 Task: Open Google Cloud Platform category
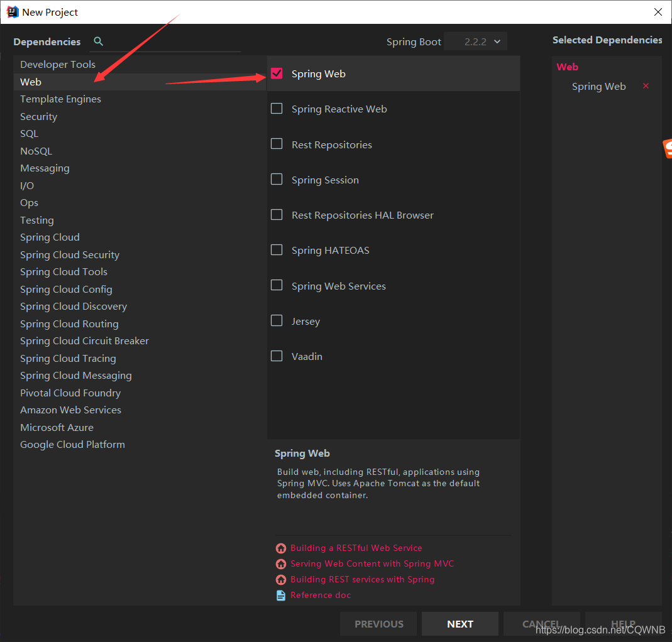tap(140, 445)
